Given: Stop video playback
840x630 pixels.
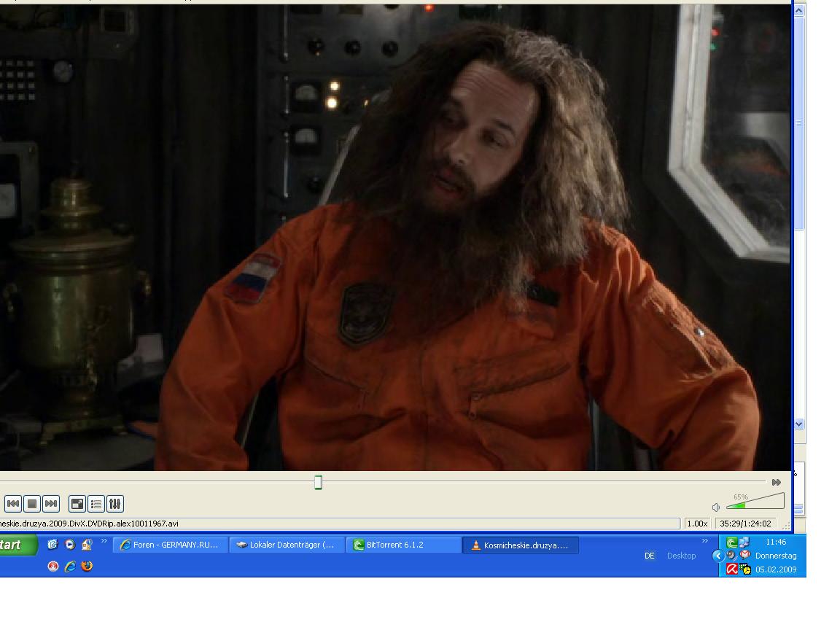Looking at the screenshot, I should pyautogui.click(x=32, y=504).
